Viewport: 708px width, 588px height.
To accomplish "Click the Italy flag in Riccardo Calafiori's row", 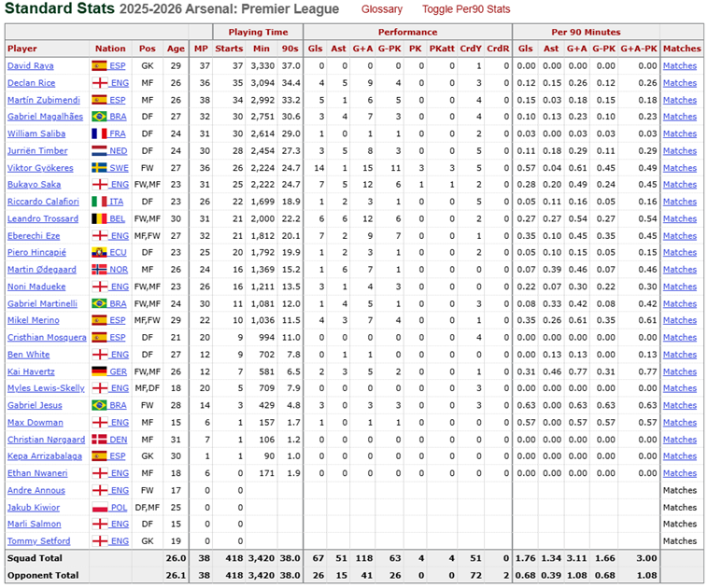I will click(x=99, y=202).
